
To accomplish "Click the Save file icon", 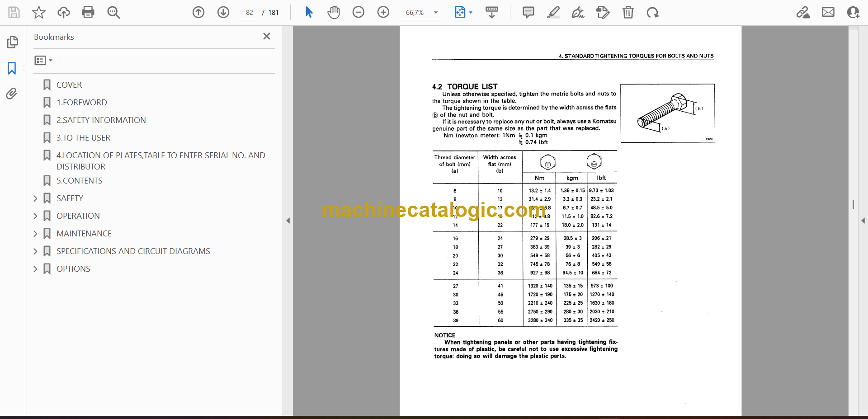I will tap(14, 12).
